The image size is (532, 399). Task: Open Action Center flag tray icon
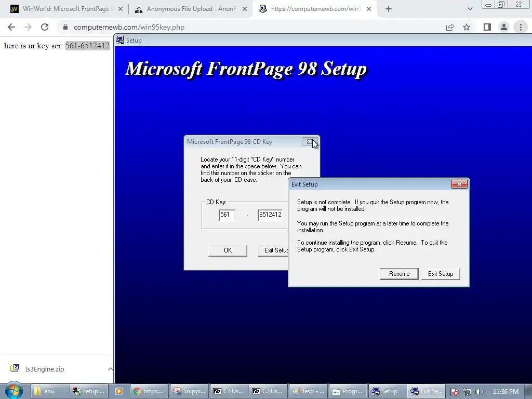(x=455, y=392)
